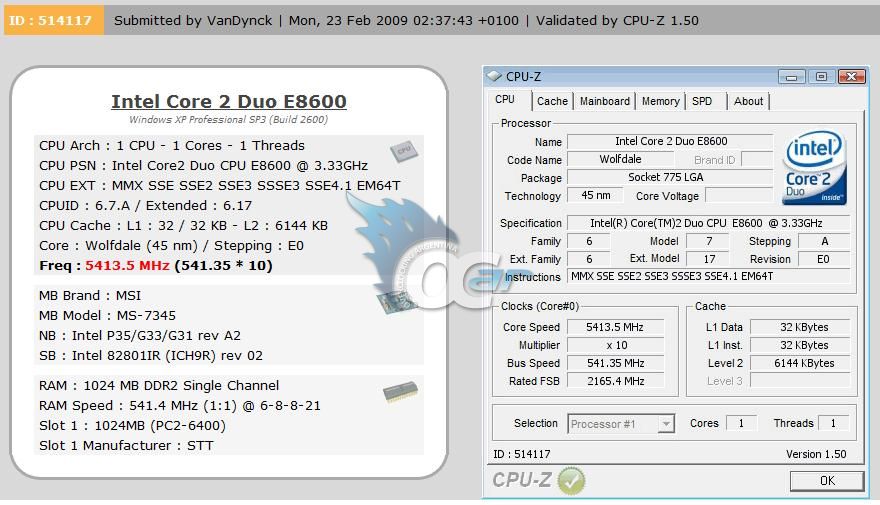Open the About tab
The image size is (880, 505).
click(748, 102)
